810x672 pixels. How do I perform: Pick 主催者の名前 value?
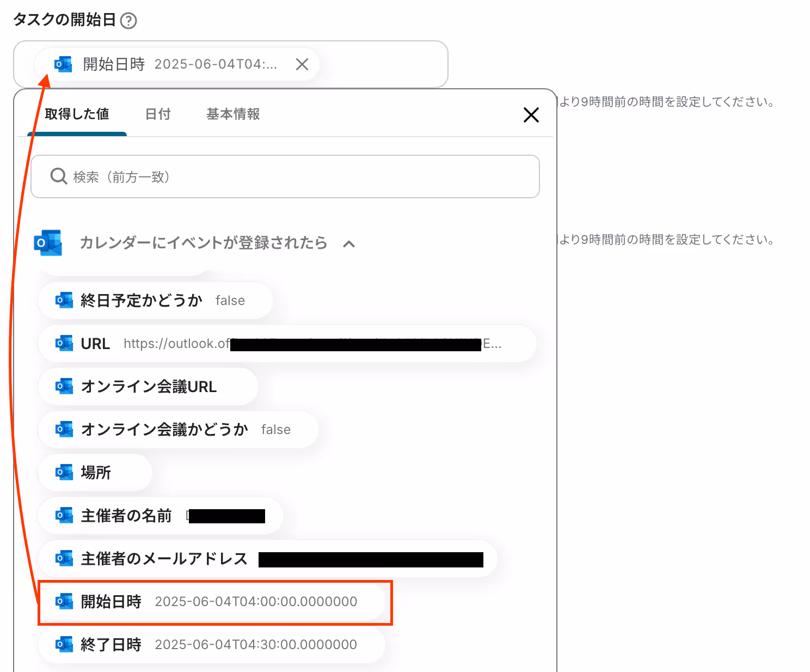click(x=161, y=516)
